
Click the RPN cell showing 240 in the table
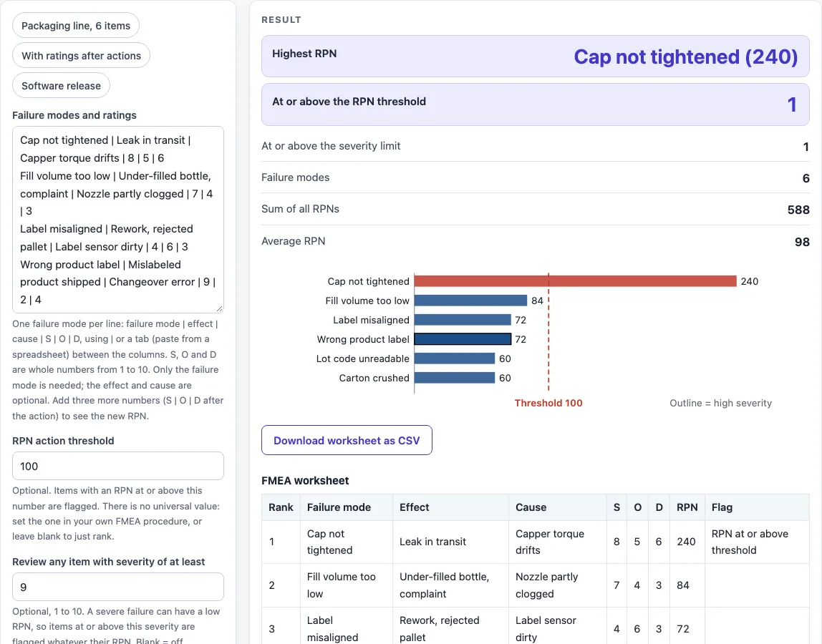click(x=686, y=542)
